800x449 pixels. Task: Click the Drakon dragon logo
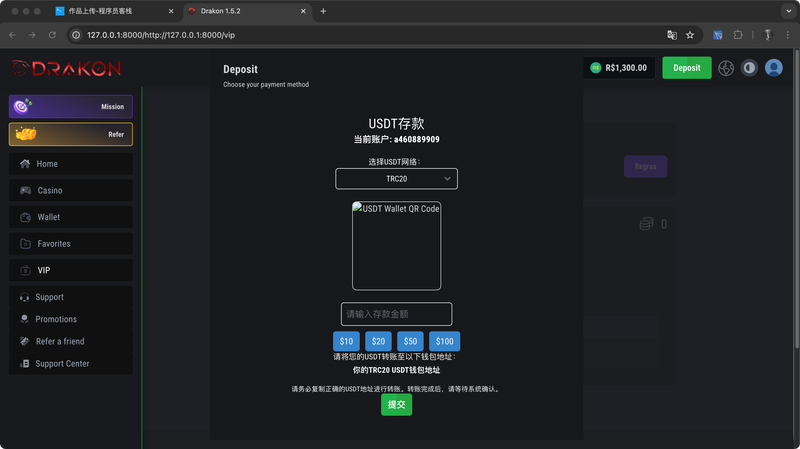coord(67,68)
